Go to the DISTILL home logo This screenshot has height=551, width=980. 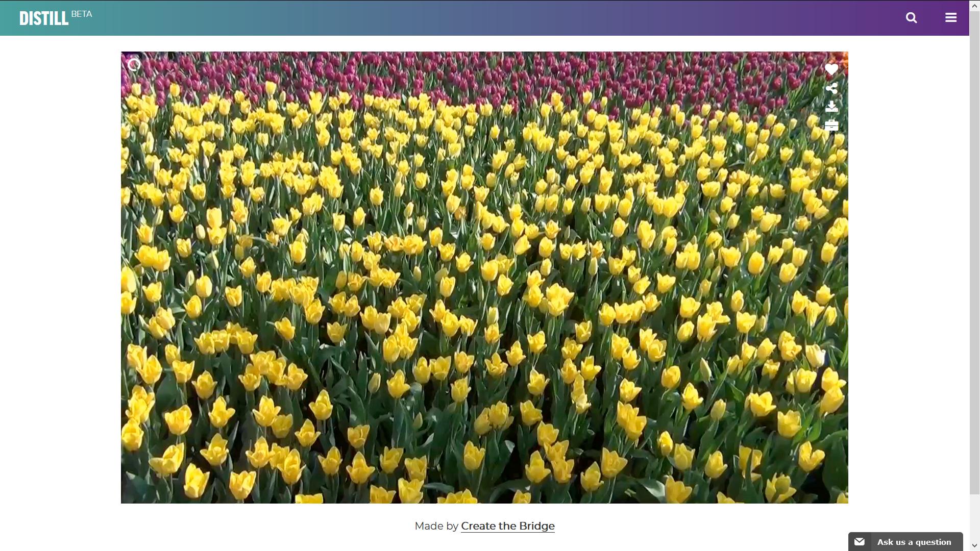44,18
